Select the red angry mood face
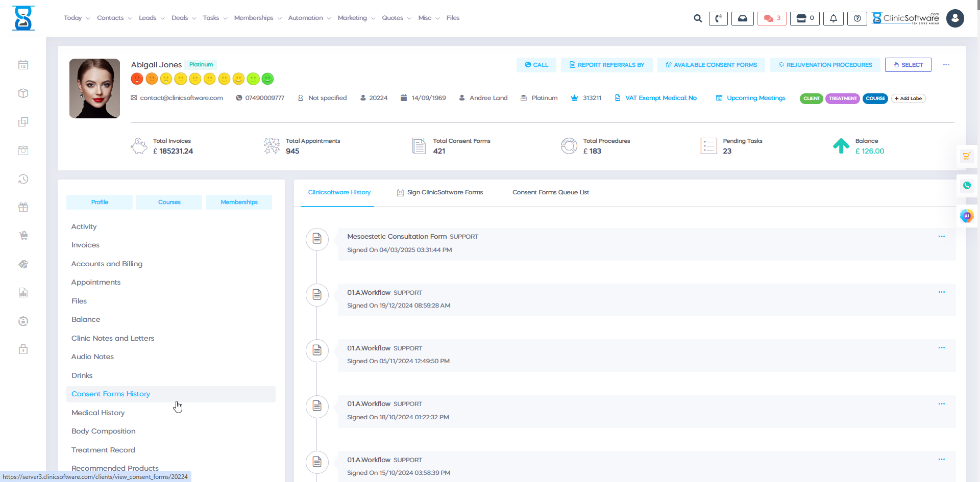The image size is (980, 482). tap(137, 79)
